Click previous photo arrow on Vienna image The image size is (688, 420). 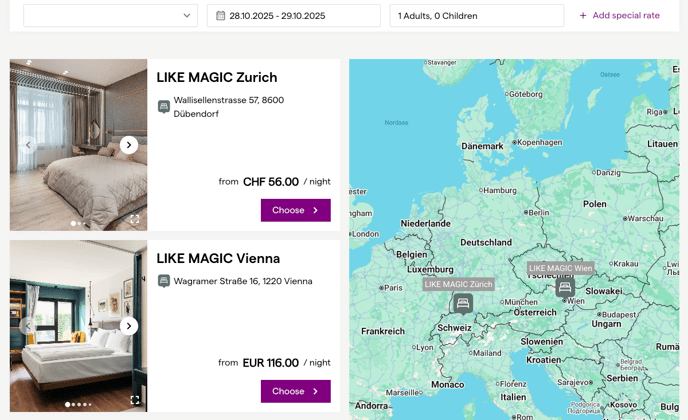tap(28, 326)
